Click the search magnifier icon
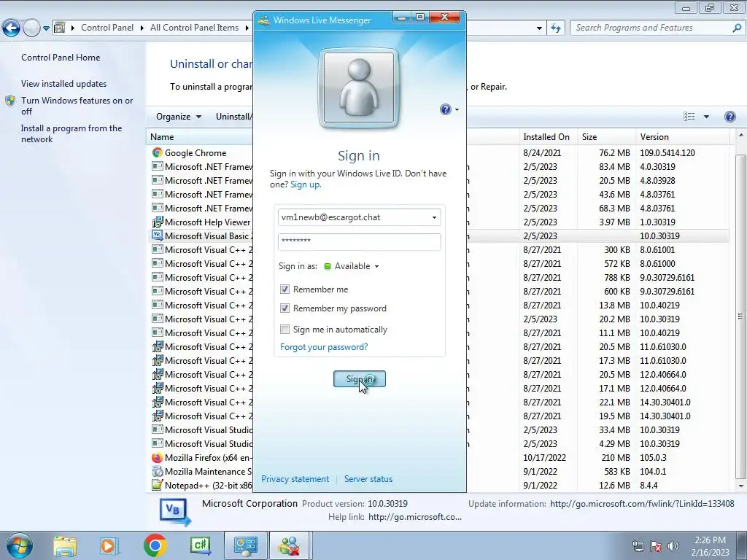The image size is (747, 560). pos(737,28)
